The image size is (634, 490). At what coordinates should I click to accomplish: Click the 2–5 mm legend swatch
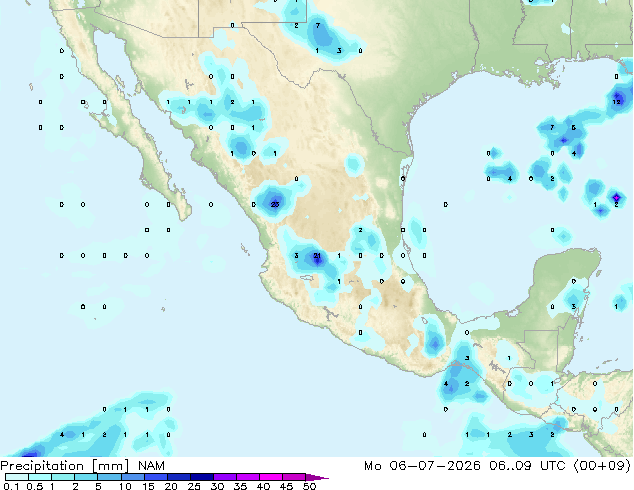pyautogui.click(x=86, y=477)
